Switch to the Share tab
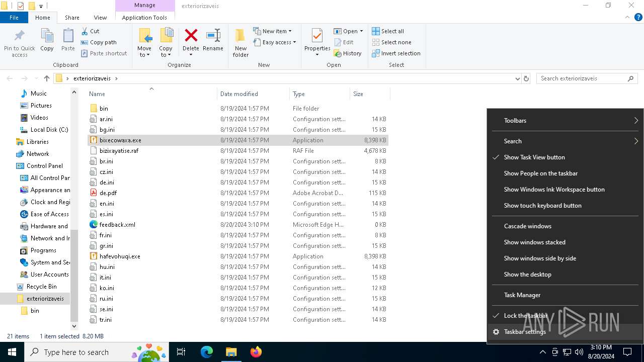644x362 pixels. click(72, 18)
